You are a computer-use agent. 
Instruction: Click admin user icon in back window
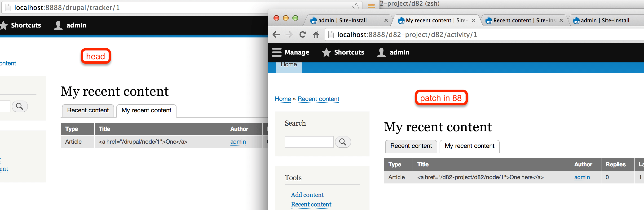[x=70, y=25]
